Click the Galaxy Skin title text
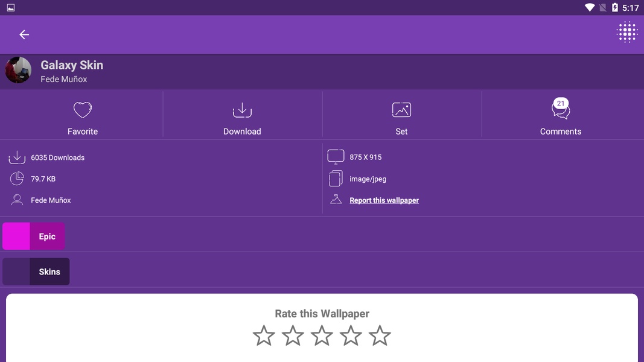Viewport: 644px width, 362px height. (72, 65)
